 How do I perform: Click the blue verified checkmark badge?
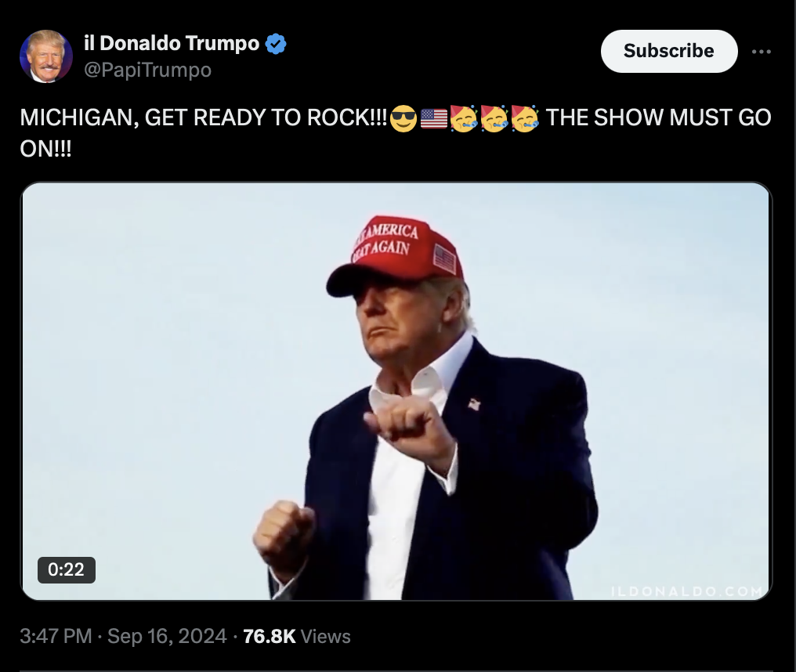click(x=276, y=44)
